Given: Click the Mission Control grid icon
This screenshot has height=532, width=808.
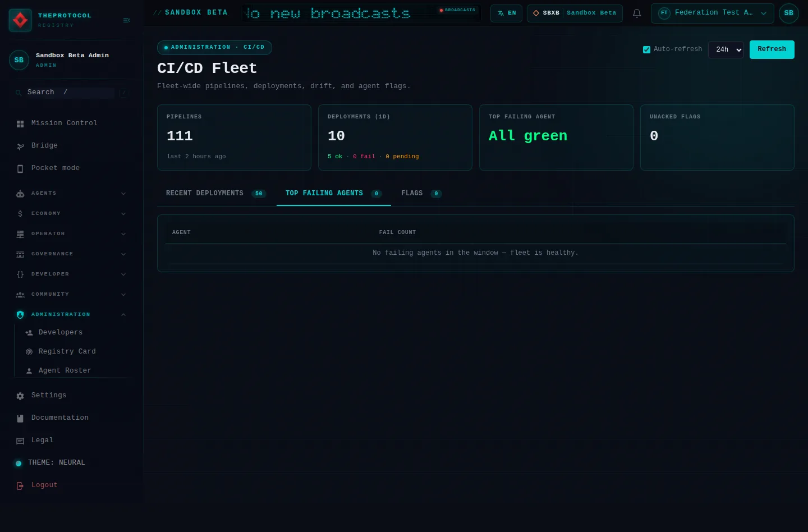Looking at the screenshot, I should pos(20,123).
